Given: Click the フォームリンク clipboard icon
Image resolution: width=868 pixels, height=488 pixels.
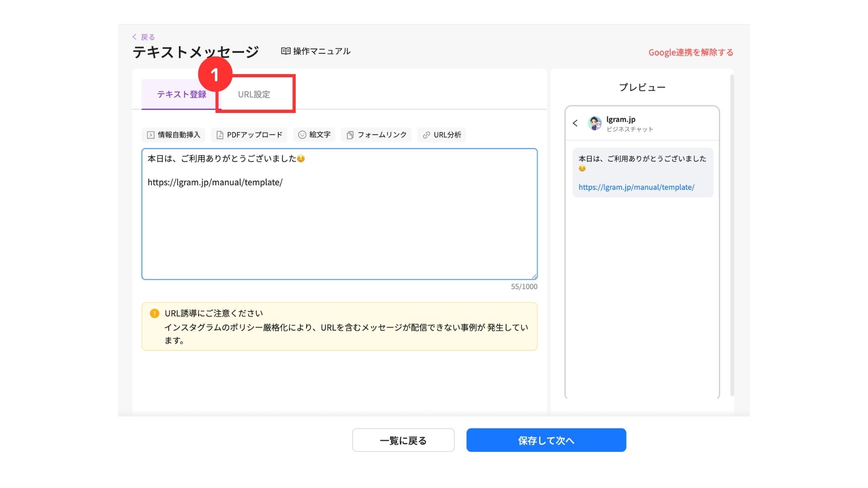Looking at the screenshot, I should [x=350, y=135].
